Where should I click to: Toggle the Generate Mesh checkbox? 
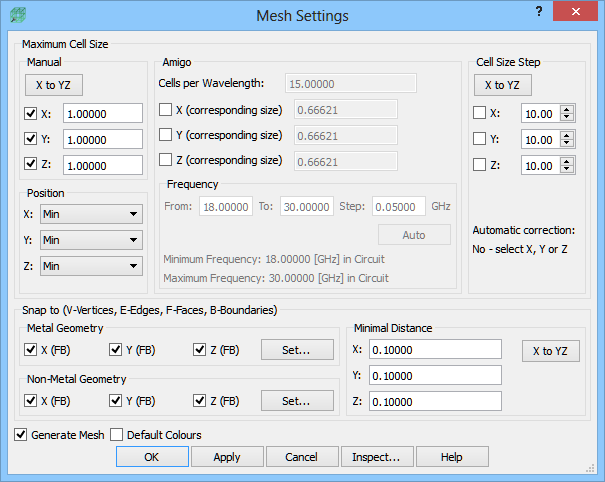click(20, 435)
